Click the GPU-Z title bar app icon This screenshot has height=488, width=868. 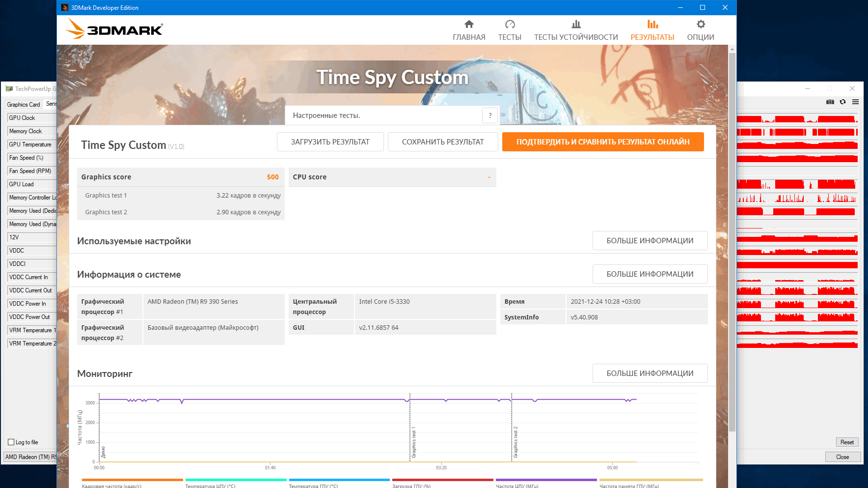pos(9,89)
